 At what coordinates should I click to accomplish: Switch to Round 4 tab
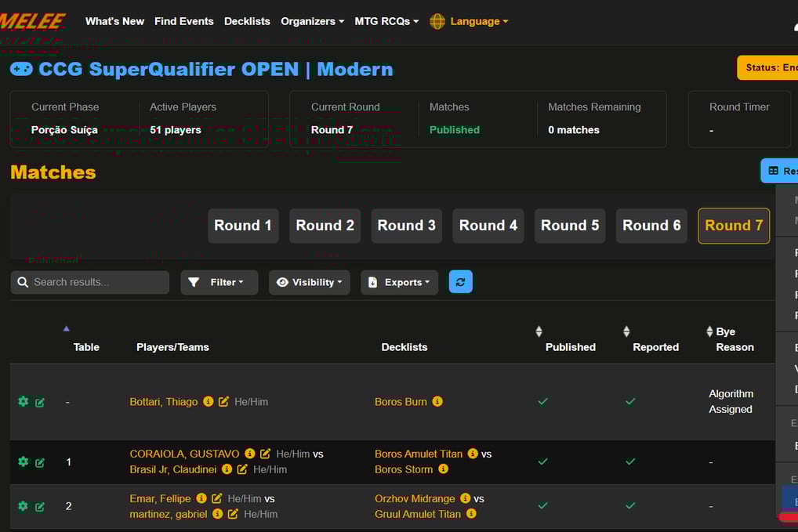point(488,226)
